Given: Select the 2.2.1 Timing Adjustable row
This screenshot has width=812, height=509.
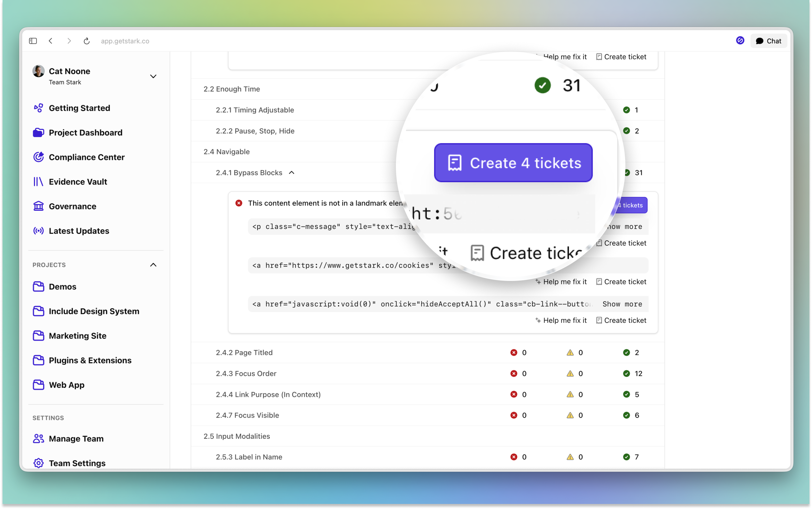Looking at the screenshot, I should [x=428, y=110].
